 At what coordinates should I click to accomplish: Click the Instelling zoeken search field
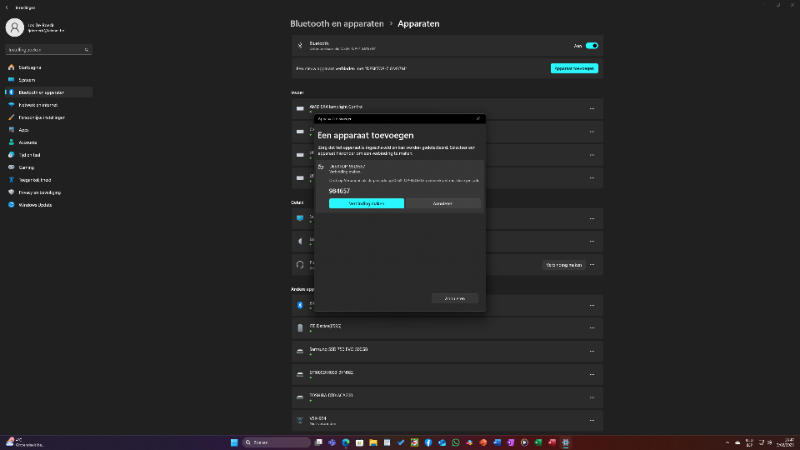(x=48, y=48)
